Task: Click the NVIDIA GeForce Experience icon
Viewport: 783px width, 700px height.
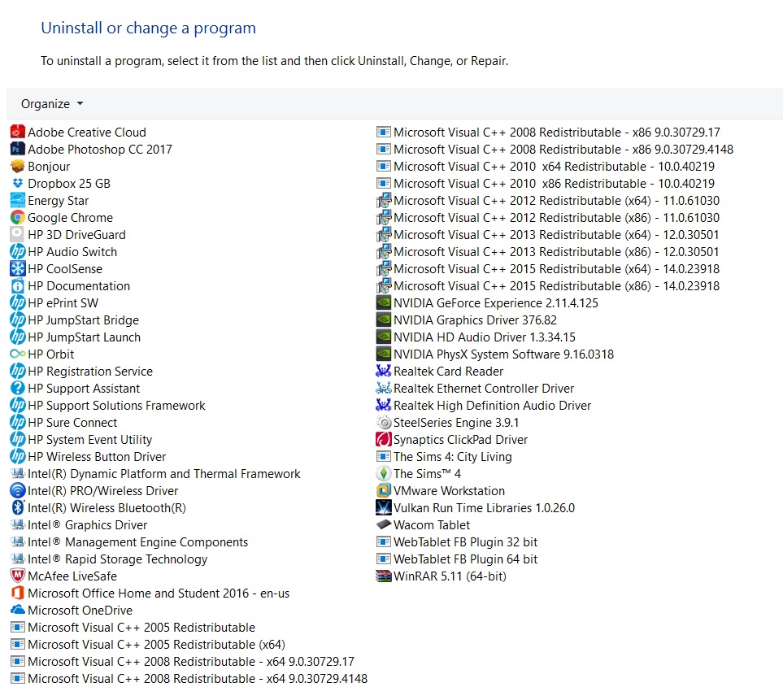Action: pos(384,303)
